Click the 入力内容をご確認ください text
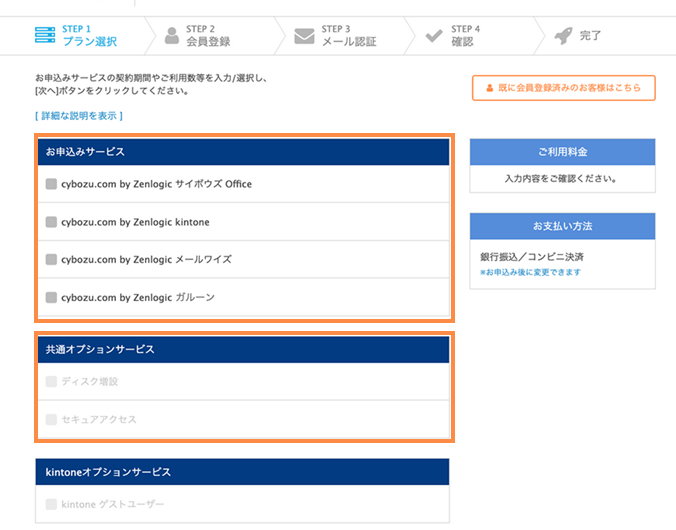The image size is (676, 530). click(560, 179)
